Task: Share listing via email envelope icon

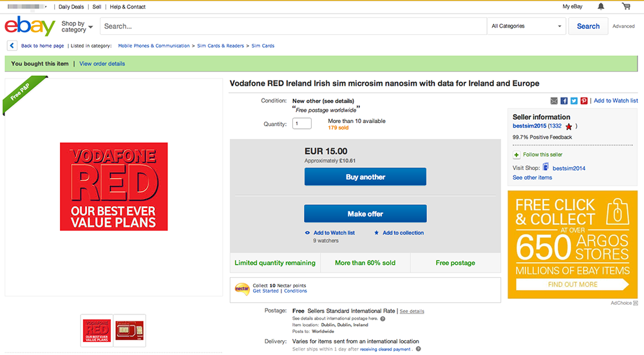Action: pyautogui.click(x=554, y=101)
